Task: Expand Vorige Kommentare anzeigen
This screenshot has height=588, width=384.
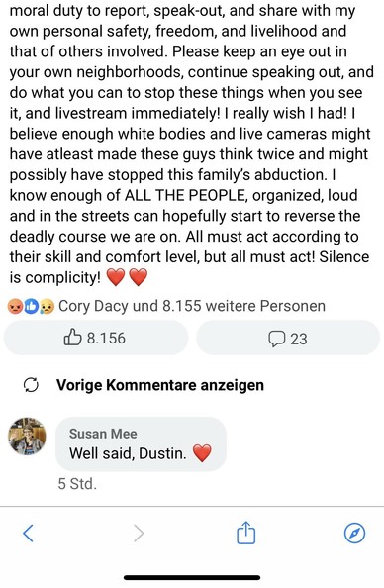Action: click(x=160, y=385)
